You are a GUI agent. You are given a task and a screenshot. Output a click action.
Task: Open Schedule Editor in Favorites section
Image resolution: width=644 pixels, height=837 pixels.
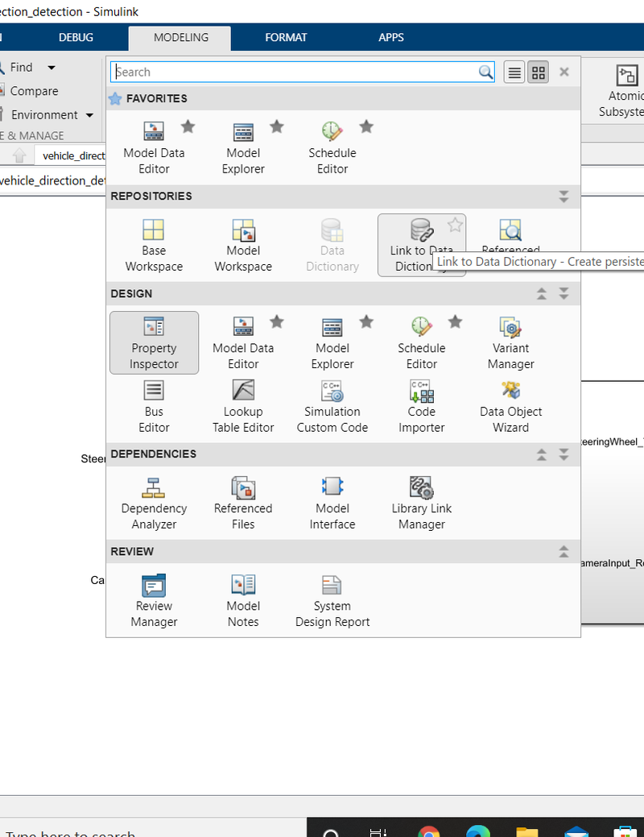tap(332, 147)
